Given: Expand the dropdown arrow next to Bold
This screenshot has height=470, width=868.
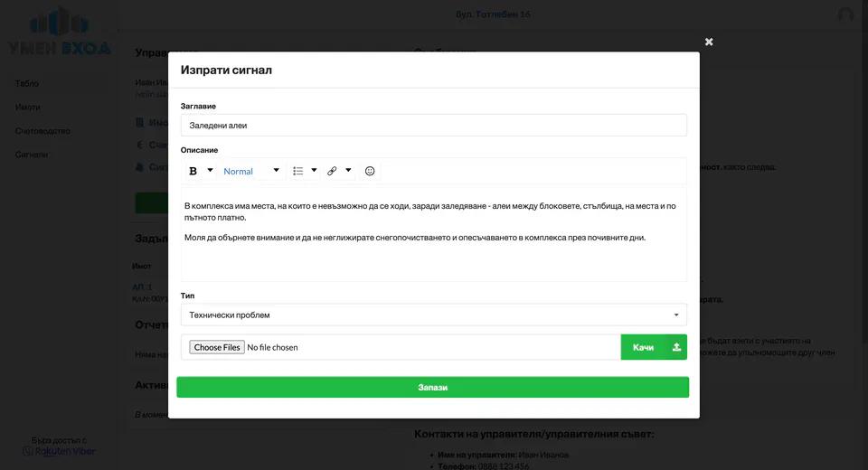Looking at the screenshot, I should tap(211, 171).
